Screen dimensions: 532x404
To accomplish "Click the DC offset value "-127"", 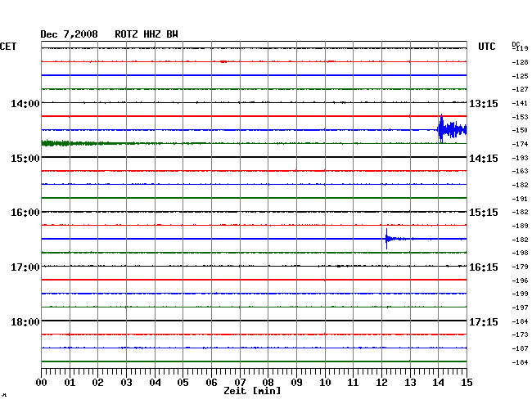I will point(520,89).
